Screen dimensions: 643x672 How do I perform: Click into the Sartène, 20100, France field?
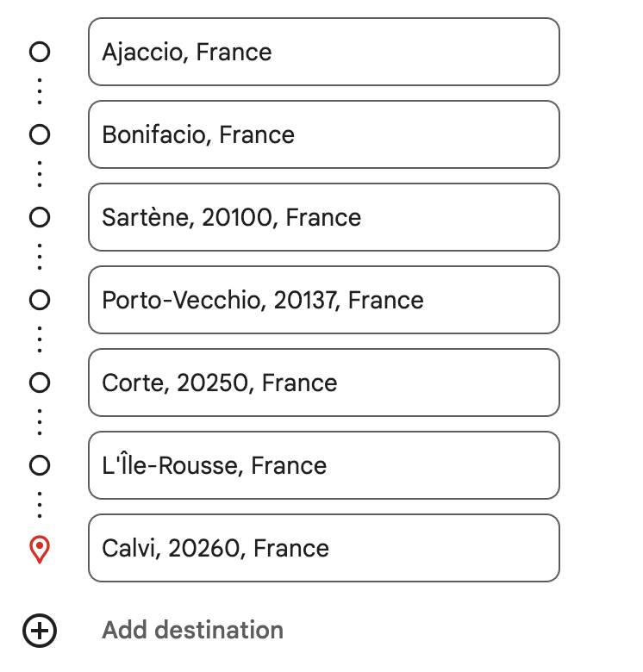coord(323,217)
